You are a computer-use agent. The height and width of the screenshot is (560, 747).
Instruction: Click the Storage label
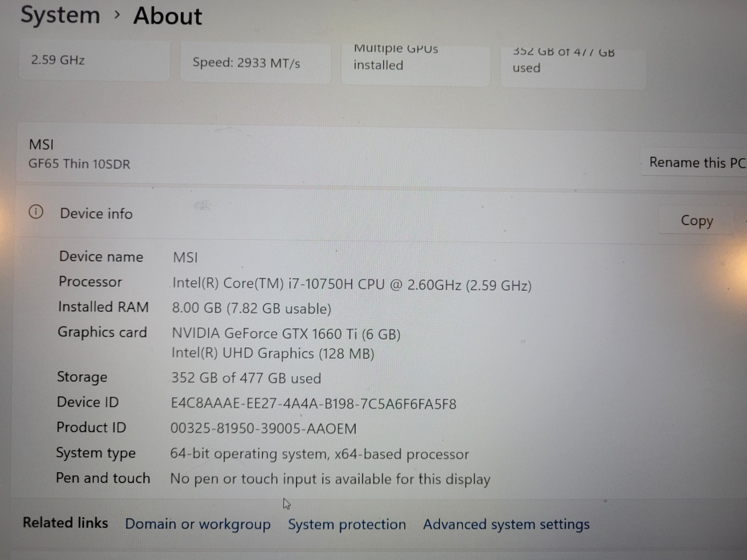(x=82, y=377)
